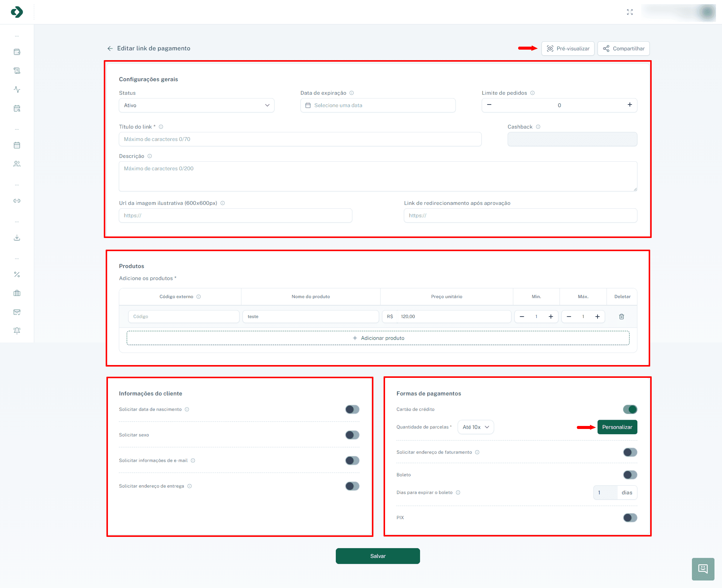722x588 pixels.
Task: Click the fullscreen expand icon
Action: point(630,12)
